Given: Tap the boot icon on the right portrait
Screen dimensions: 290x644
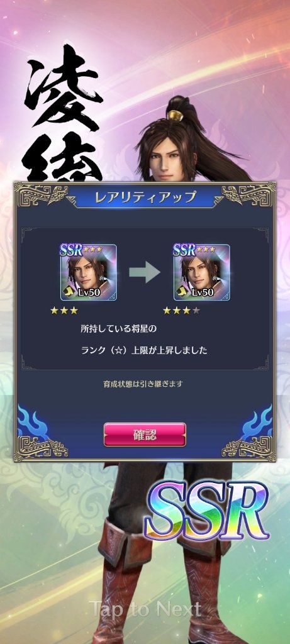Looking at the screenshot, I should pyautogui.click(x=181, y=292).
